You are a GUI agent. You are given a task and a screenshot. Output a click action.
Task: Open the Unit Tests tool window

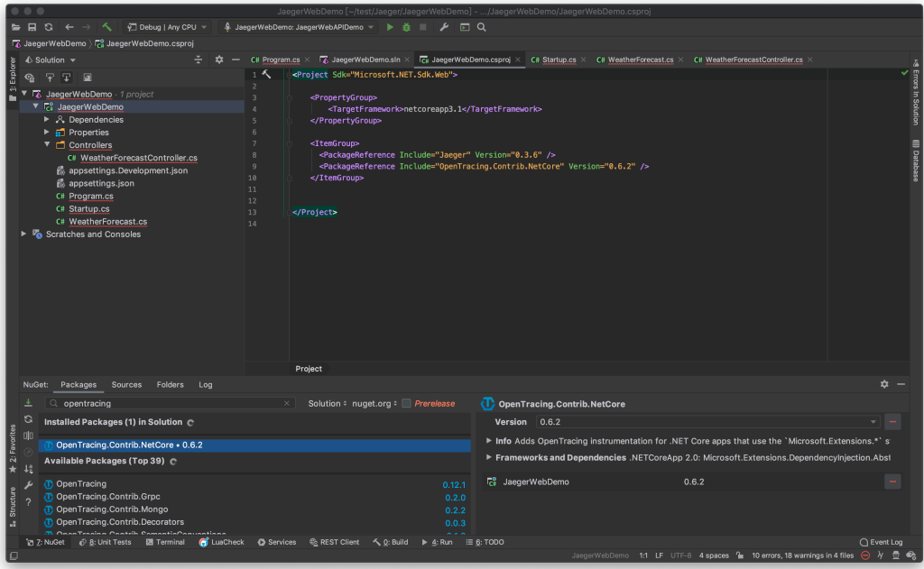106,542
